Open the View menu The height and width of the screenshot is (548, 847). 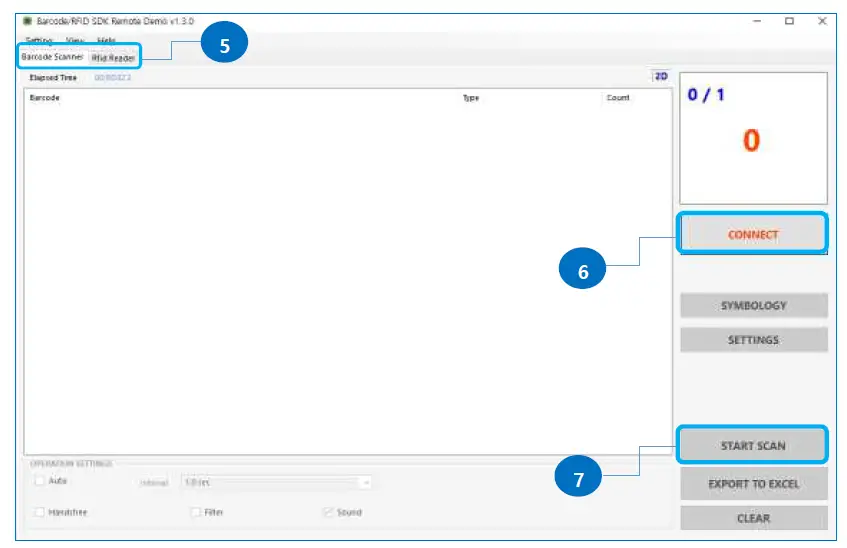tap(75, 40)
